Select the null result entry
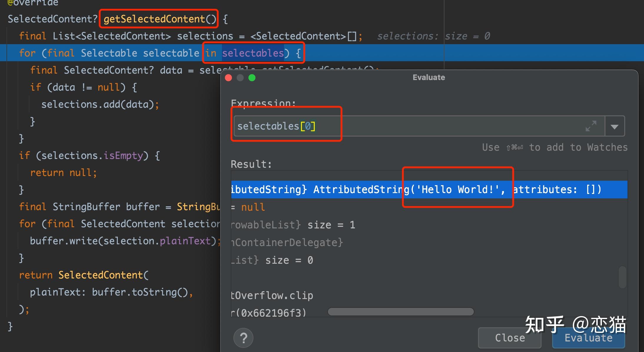This screenshot has width=644, height=352. click(x=253, y=207)
